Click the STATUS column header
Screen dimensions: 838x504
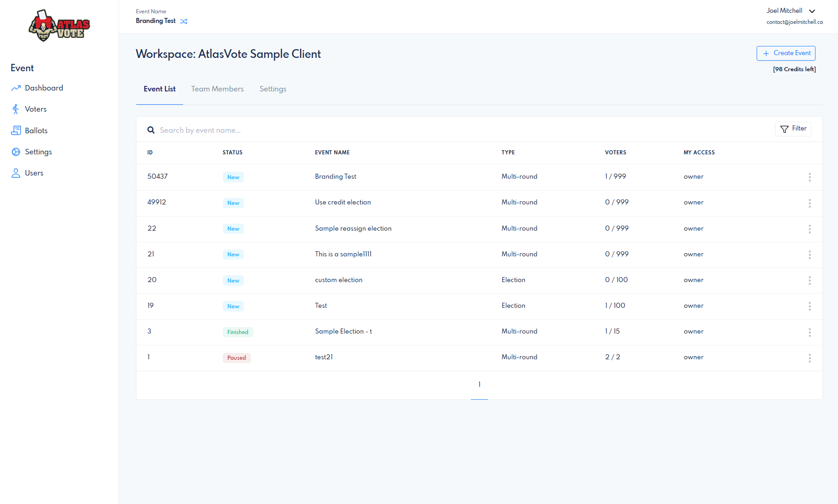pos(232,153)
